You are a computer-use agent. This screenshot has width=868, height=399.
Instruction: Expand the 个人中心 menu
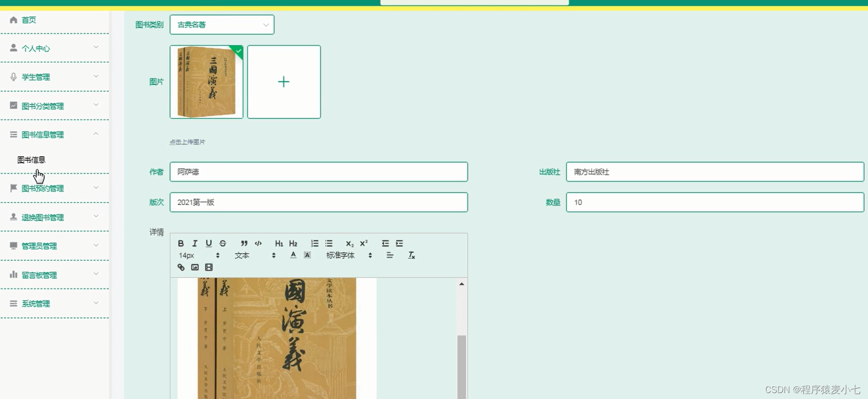pos(55,48)
